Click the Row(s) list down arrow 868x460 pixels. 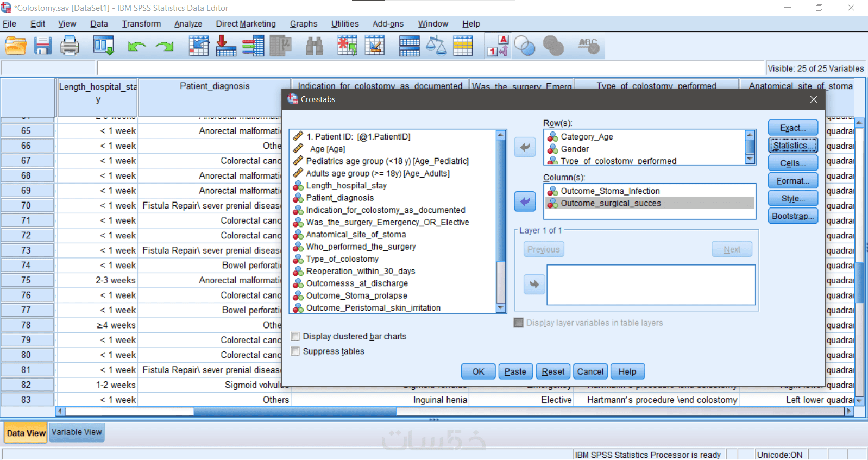750,159
